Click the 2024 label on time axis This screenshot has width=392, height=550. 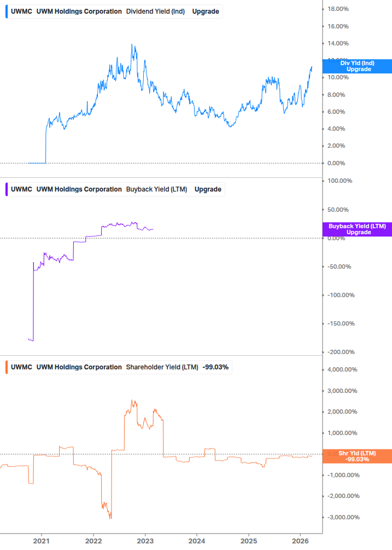coord(196,541)
